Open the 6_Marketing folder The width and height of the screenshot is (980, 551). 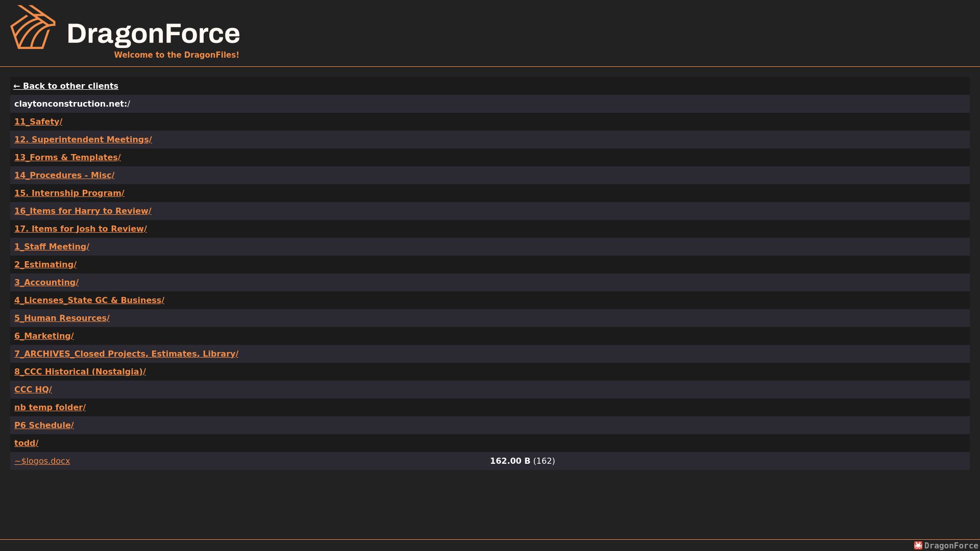tap(44, 336)
